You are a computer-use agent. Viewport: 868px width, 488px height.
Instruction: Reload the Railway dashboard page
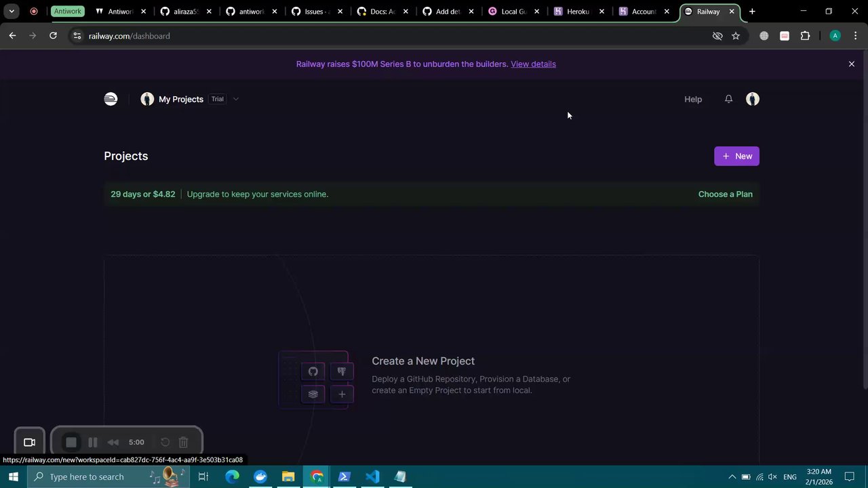[x=53, y=36]
